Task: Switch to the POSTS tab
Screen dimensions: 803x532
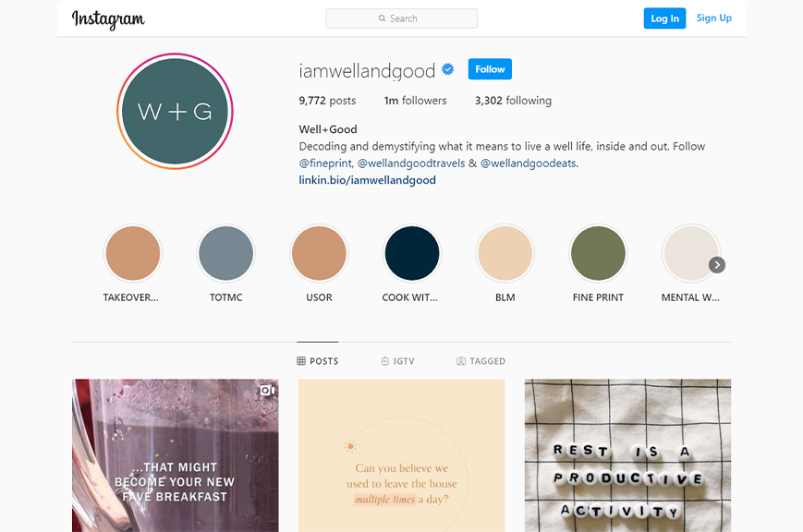Action: [318, 361]
